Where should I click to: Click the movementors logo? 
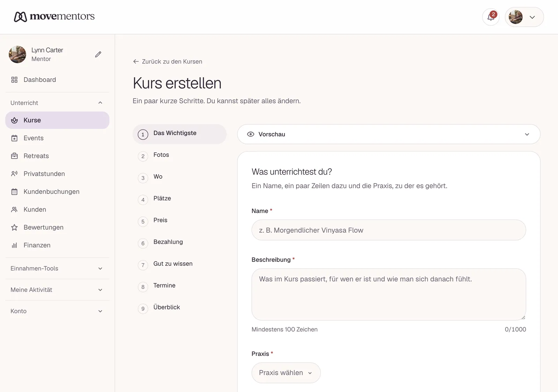54,16
